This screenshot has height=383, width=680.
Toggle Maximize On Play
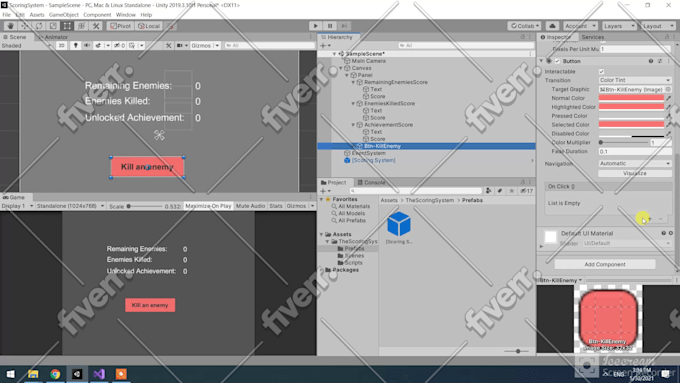click(208, 206)
